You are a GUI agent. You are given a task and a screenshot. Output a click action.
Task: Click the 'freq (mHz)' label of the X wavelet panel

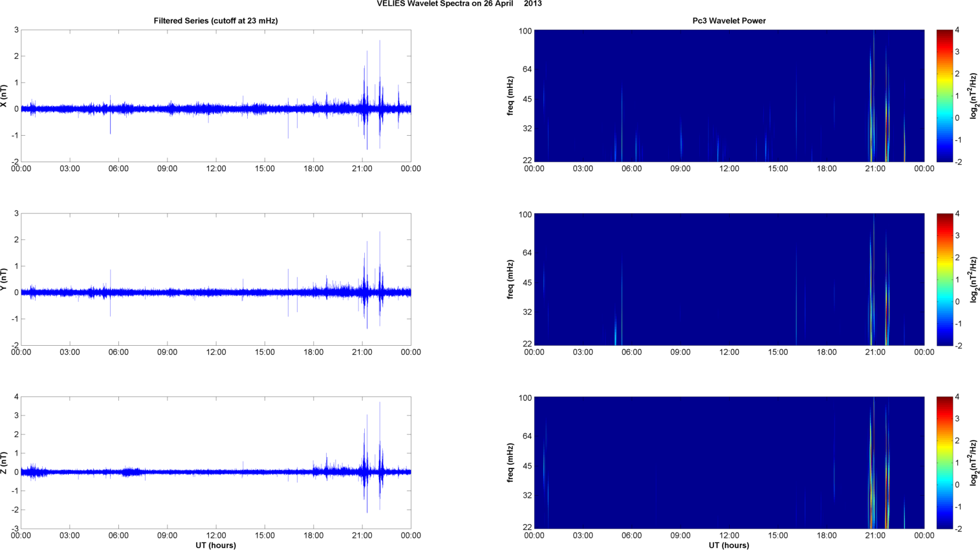[510, 96]
